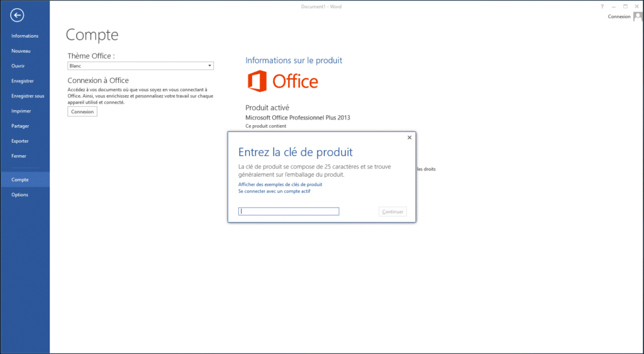Click Se connecter avec un compte actif
The height and width of the screenshot is (354, 644).
click(274, 191)
